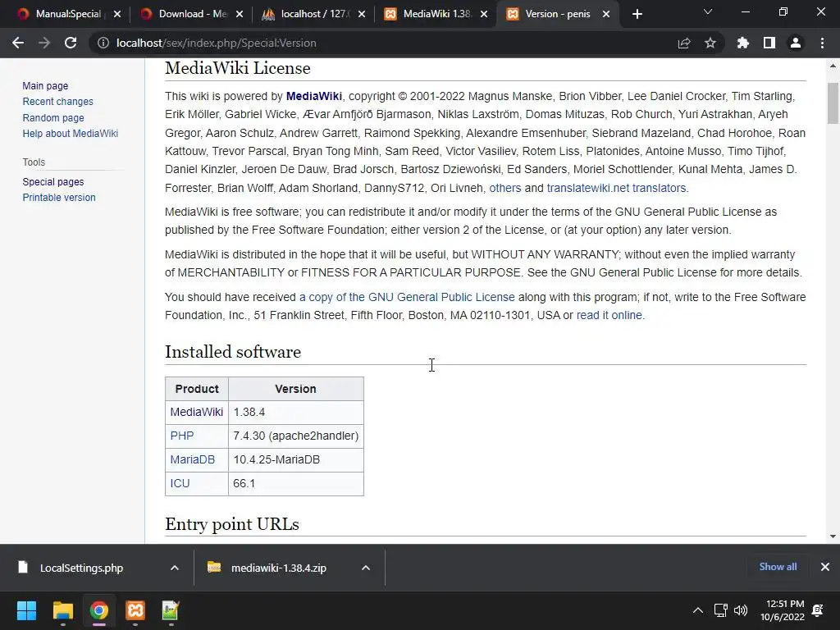Open Printable version link
The height and width of the screenshot is (630, 840).
click(x=59, y=197)
